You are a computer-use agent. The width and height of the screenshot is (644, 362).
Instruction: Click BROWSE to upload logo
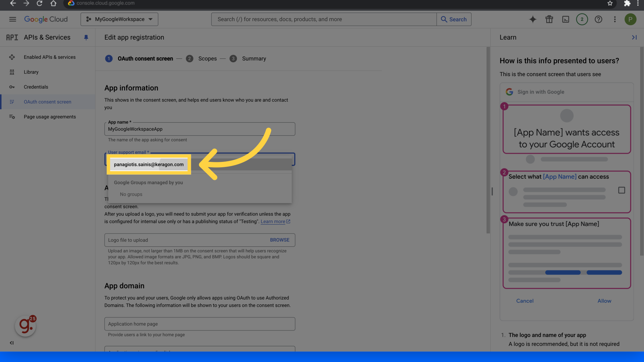(x=279, y=240)
